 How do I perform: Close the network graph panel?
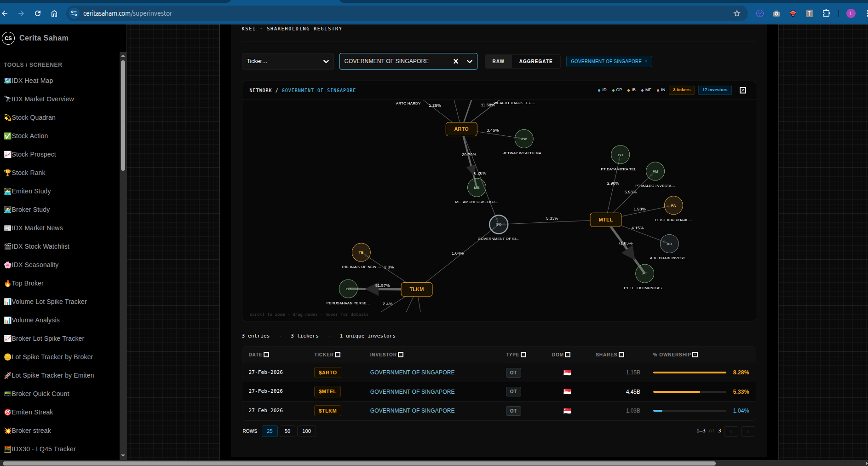pos(742,90)
